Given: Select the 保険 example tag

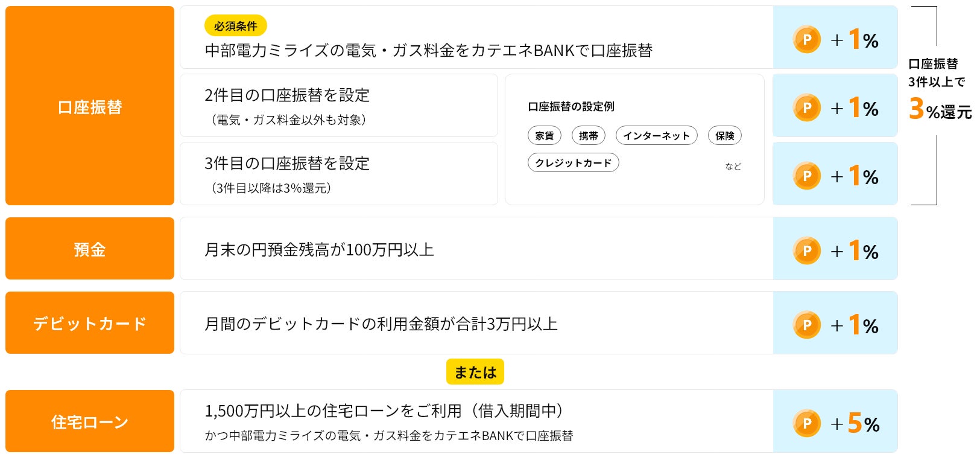Looking at the screenshot, I should (x=724, y=136).
